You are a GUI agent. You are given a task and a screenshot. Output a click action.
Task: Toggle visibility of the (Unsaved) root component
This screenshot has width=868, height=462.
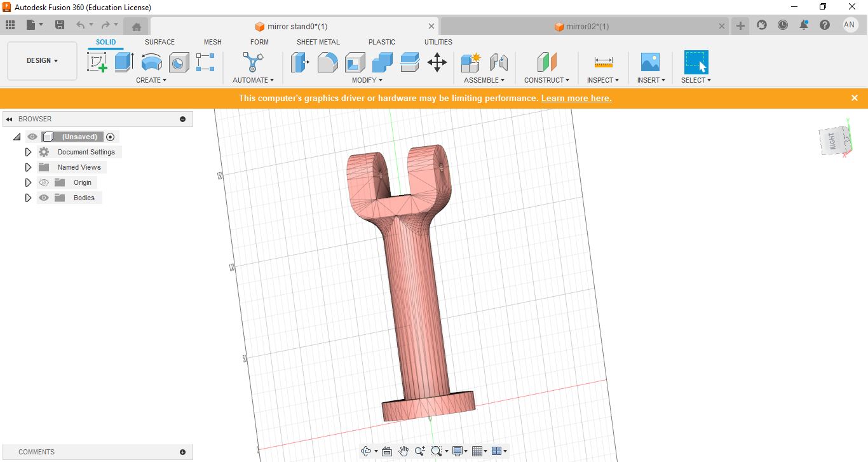[32, 137]
